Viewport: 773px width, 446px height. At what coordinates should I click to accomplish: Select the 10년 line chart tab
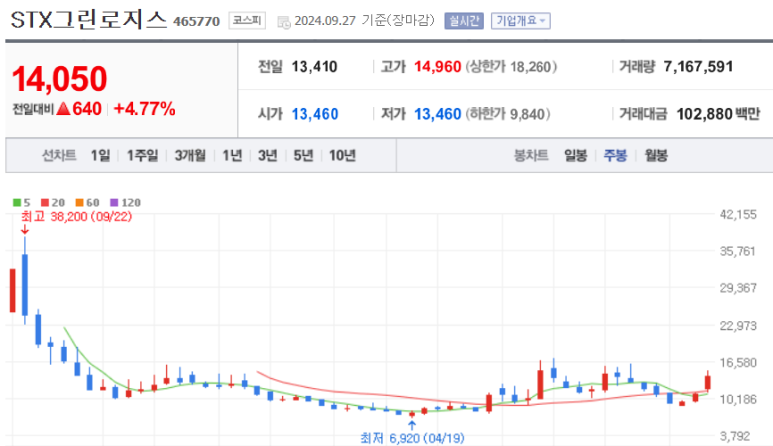[342, 156]
